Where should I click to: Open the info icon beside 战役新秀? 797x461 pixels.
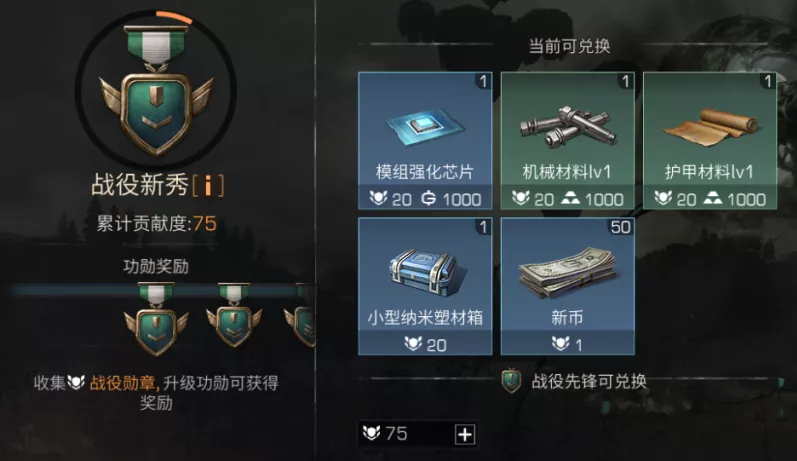pos(208,186)
